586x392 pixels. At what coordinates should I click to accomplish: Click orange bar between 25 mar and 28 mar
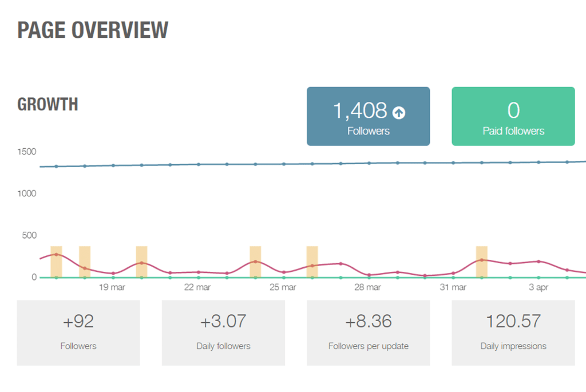(x=312, y=262)
